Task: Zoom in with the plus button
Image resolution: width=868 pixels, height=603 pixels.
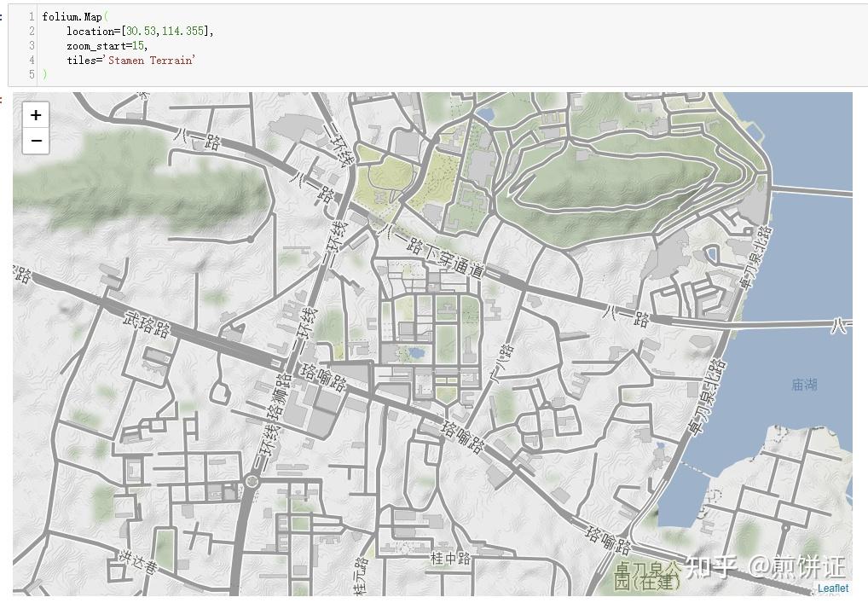Action: [x=36, y=115]
